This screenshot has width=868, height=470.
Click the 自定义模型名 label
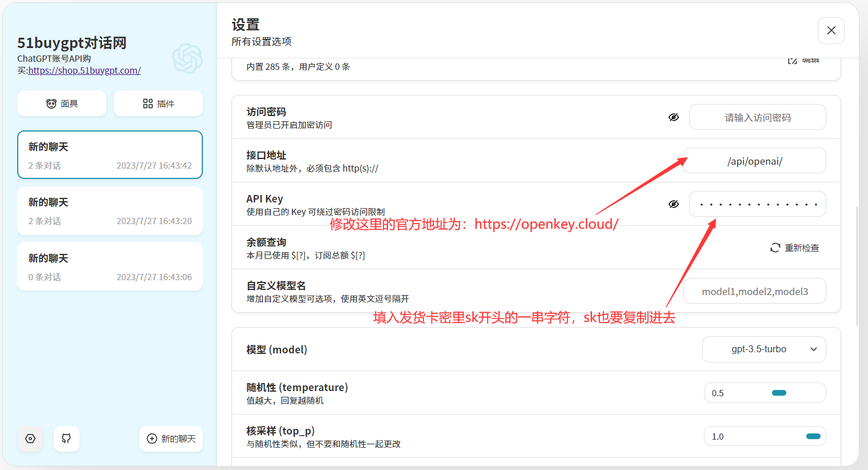(276, 285)
